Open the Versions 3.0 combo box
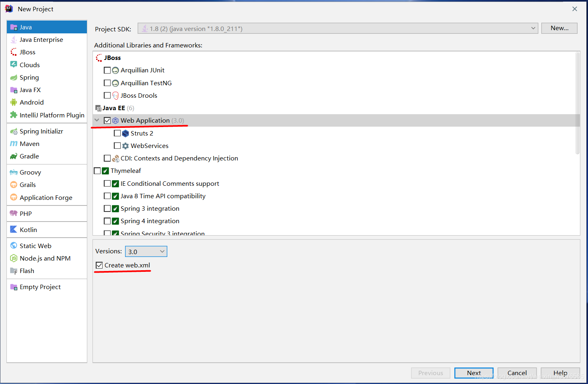 coord(146,251)
